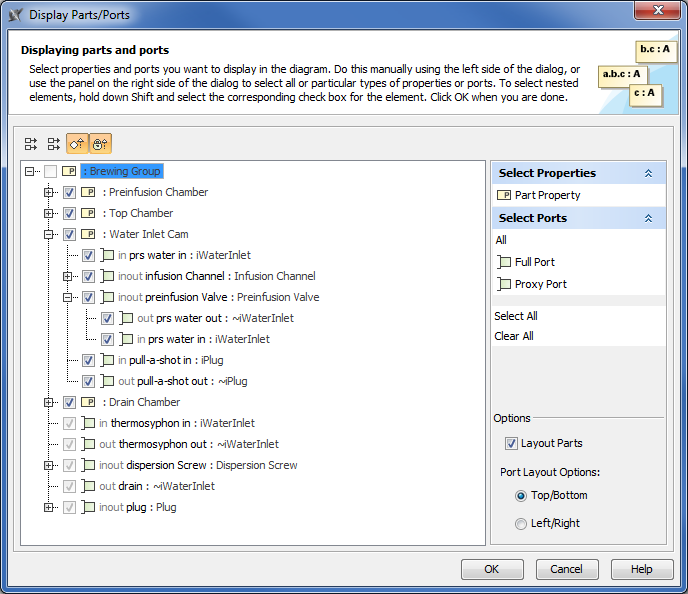This screenshot has height=594, width=688.
Task: Choose All under Select Ports
Action: click(x=501, y=240)
